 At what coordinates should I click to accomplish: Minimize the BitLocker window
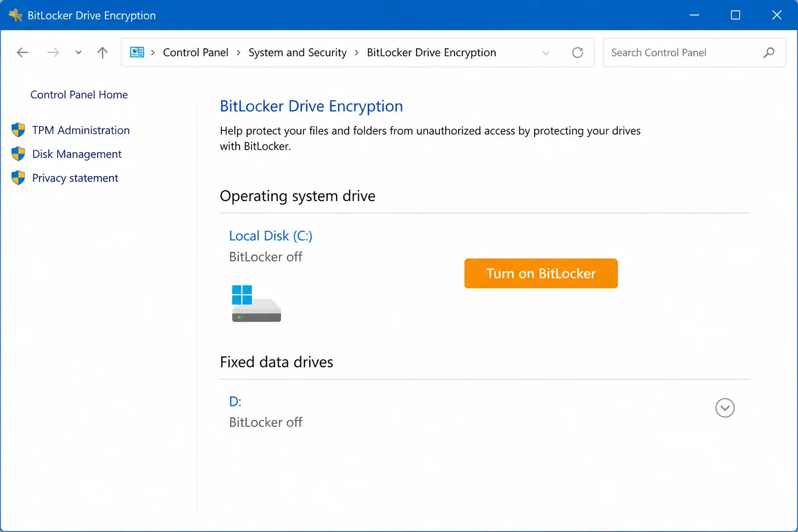pos(694,15)
